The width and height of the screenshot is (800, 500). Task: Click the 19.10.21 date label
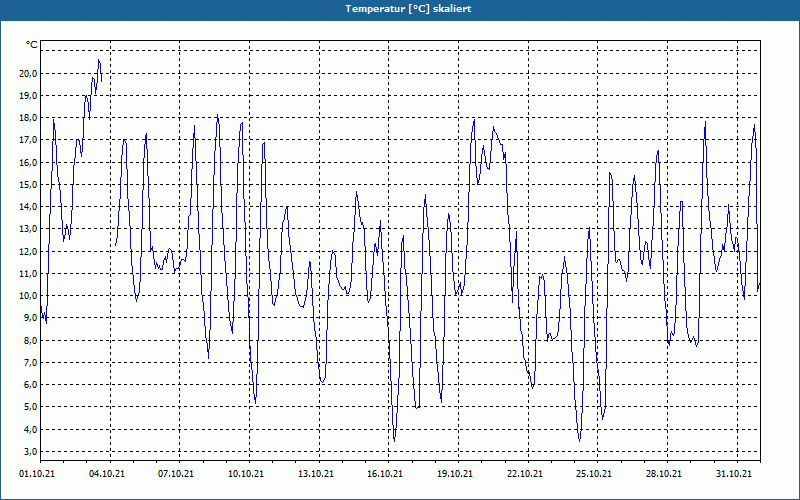455,474
